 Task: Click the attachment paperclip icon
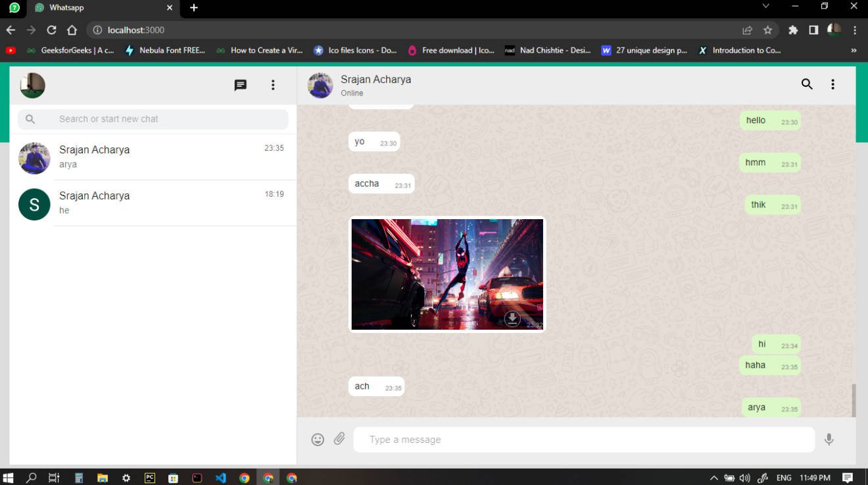coord(340,439)
